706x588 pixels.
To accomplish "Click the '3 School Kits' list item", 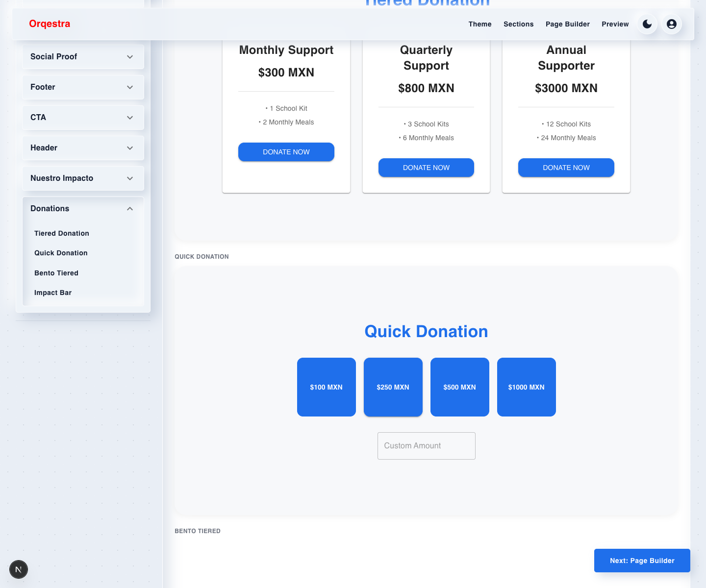I will [426, 124].
